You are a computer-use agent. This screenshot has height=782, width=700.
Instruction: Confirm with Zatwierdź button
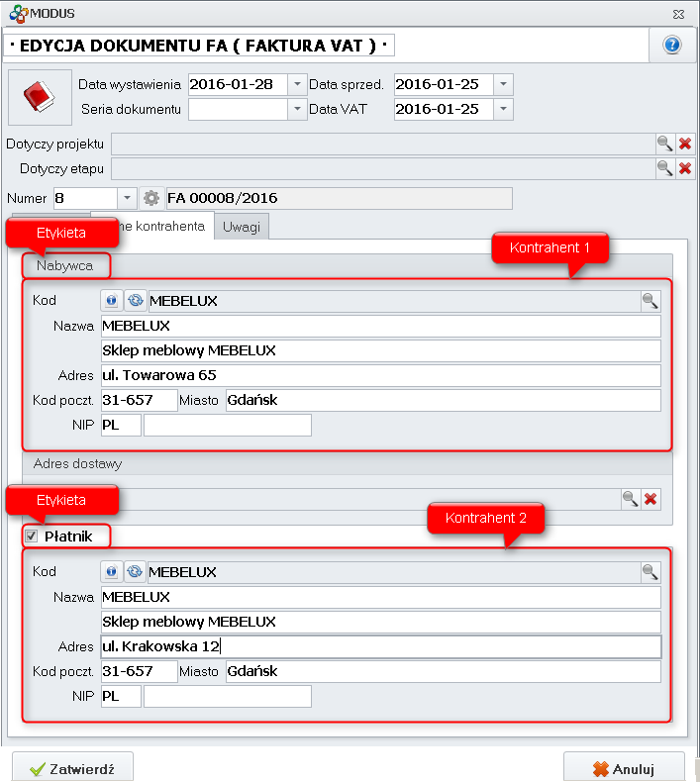tap(73, 768)
